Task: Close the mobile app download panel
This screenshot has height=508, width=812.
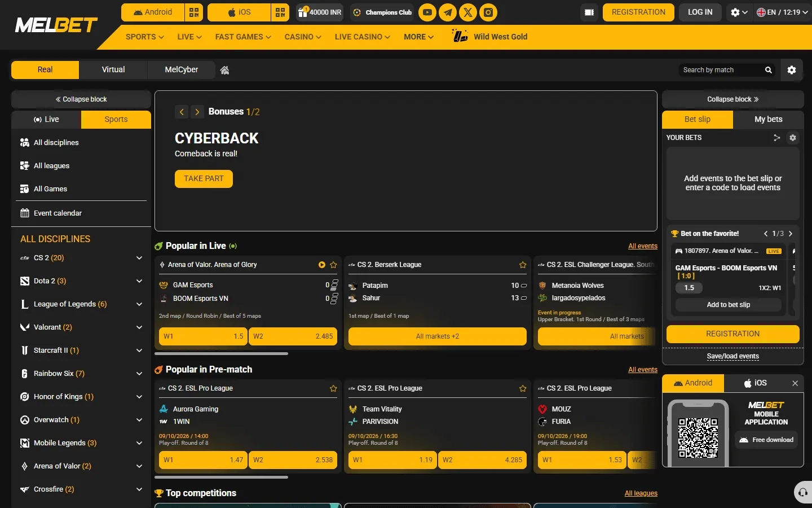Action: pos(795,383)
